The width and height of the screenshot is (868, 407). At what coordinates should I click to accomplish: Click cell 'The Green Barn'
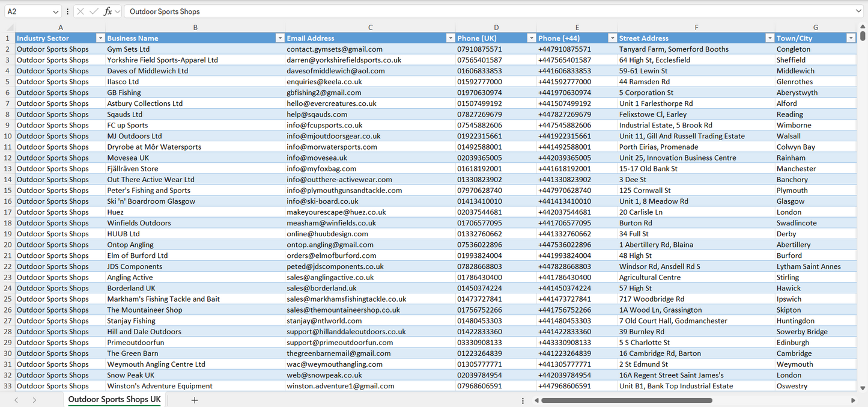coord(195,353)
